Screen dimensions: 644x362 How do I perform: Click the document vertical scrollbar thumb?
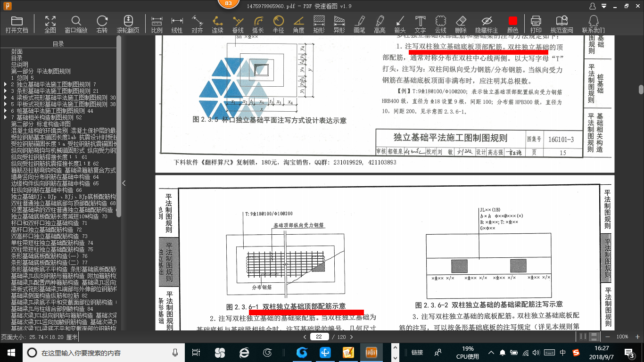(641, 89)
